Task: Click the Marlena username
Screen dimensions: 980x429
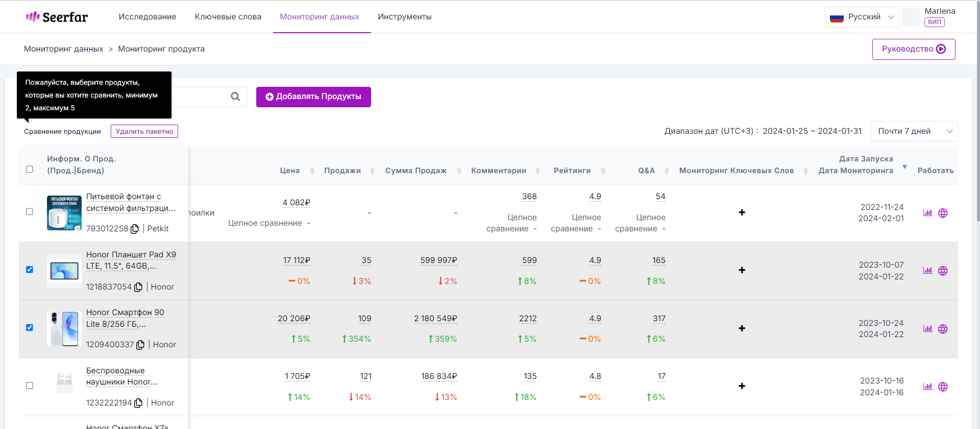Action: tap(940, 11)
